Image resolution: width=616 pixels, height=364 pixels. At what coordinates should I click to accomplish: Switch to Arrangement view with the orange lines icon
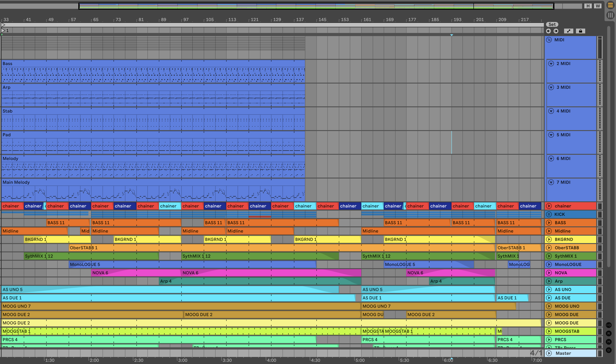[610, 5]
